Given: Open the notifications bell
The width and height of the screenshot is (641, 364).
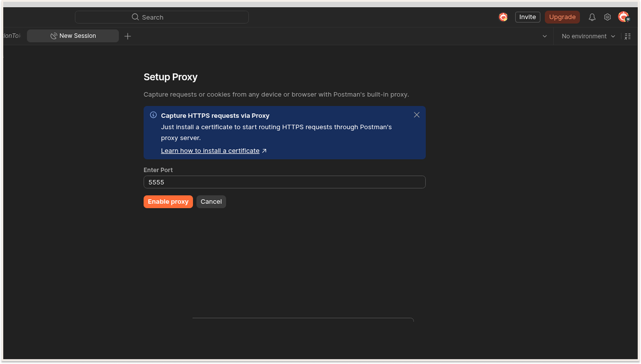Looking at the screenshot, I should [592, 17].
